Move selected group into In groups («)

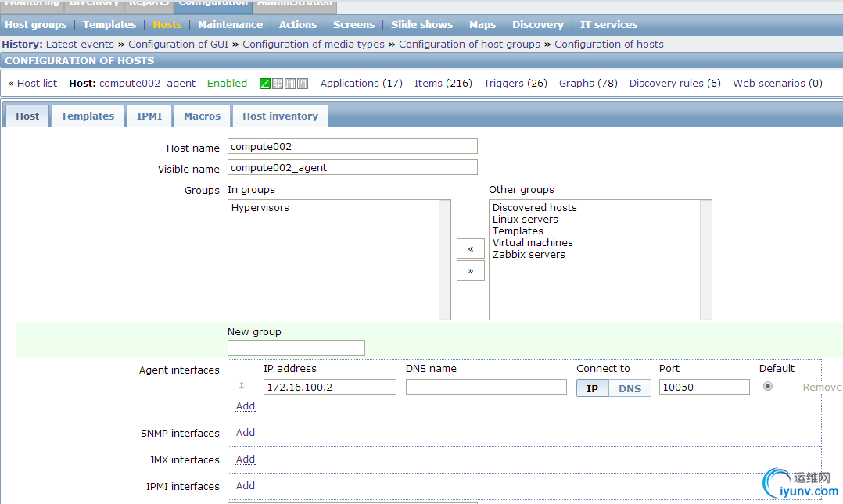(471, 248)
